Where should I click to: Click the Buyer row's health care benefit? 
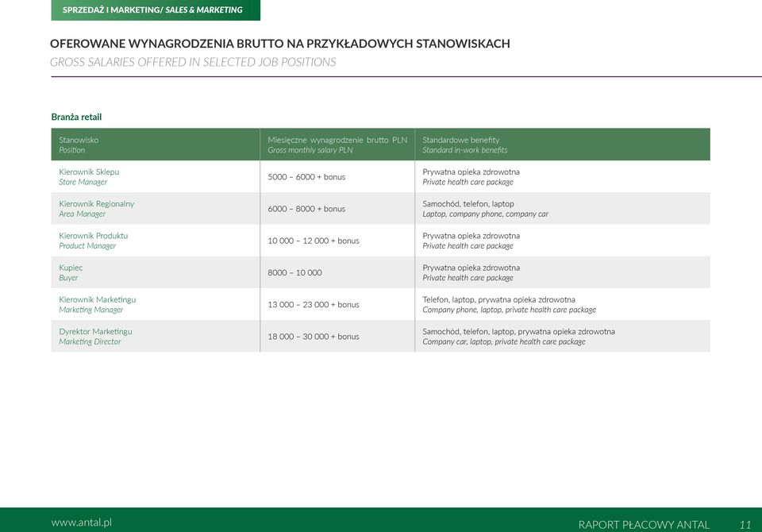(563, 272)
